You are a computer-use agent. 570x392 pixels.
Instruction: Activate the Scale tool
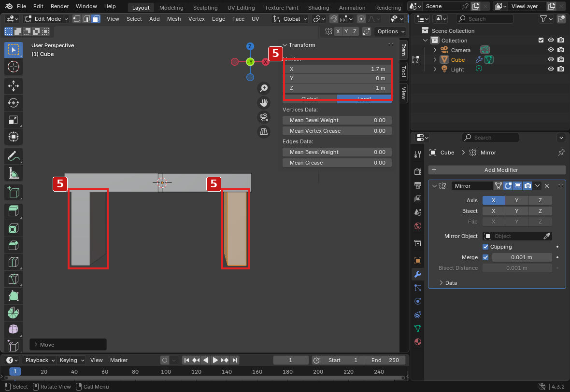[14, 120]
